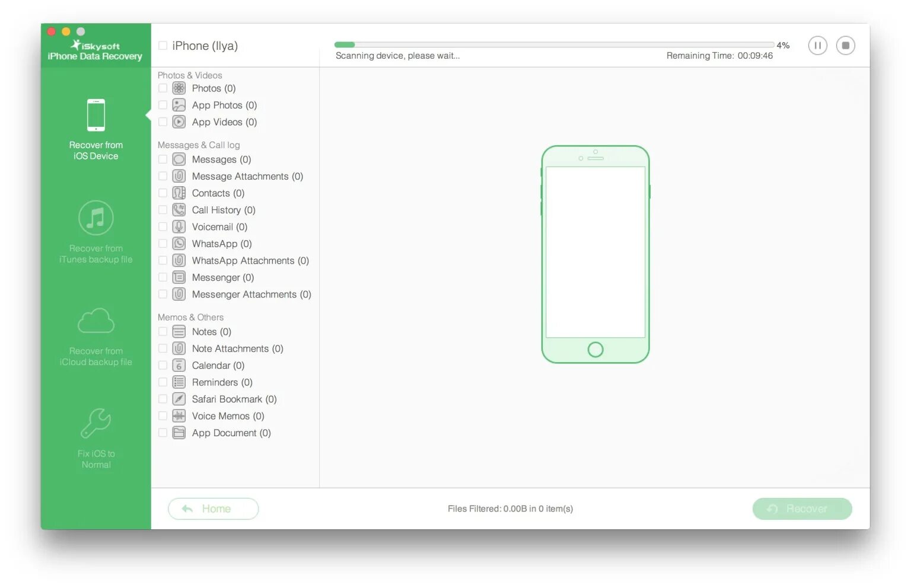
Task: Stop the device scan
Action: tap(846, 46)
